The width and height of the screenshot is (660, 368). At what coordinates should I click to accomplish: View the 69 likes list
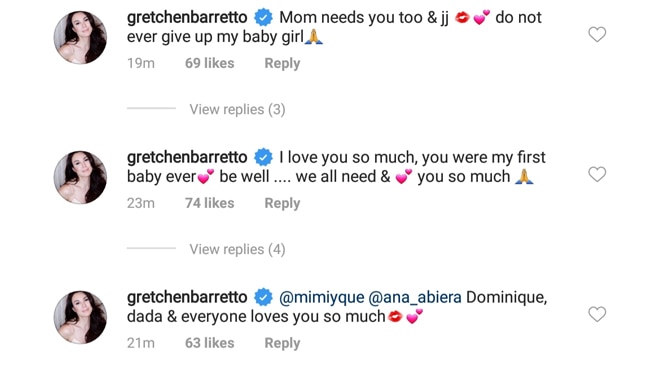(210, 63)
